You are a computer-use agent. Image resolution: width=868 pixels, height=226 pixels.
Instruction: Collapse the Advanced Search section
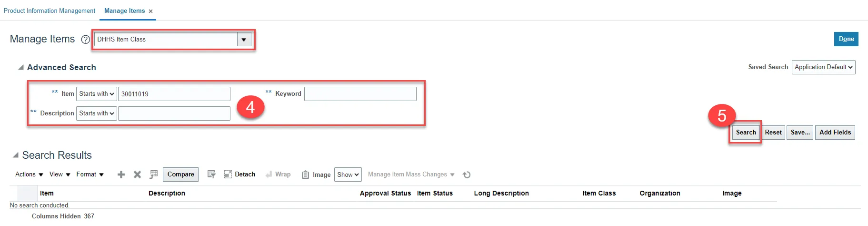pyautogui.click(x=20, y=68)
